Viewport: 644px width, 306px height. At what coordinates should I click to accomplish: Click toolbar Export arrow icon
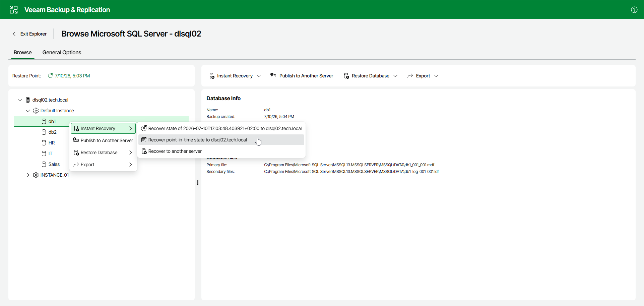pyautogui.click(x=410, y=76)
